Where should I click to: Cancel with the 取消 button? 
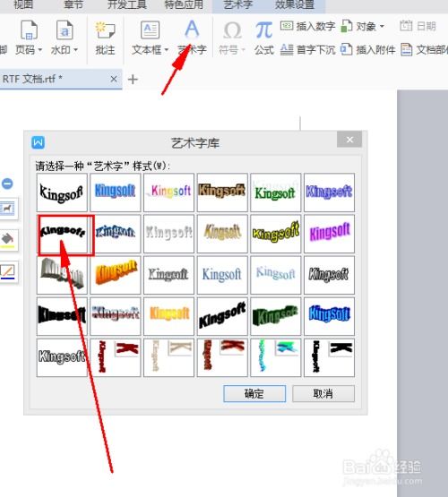coord(323,394)
